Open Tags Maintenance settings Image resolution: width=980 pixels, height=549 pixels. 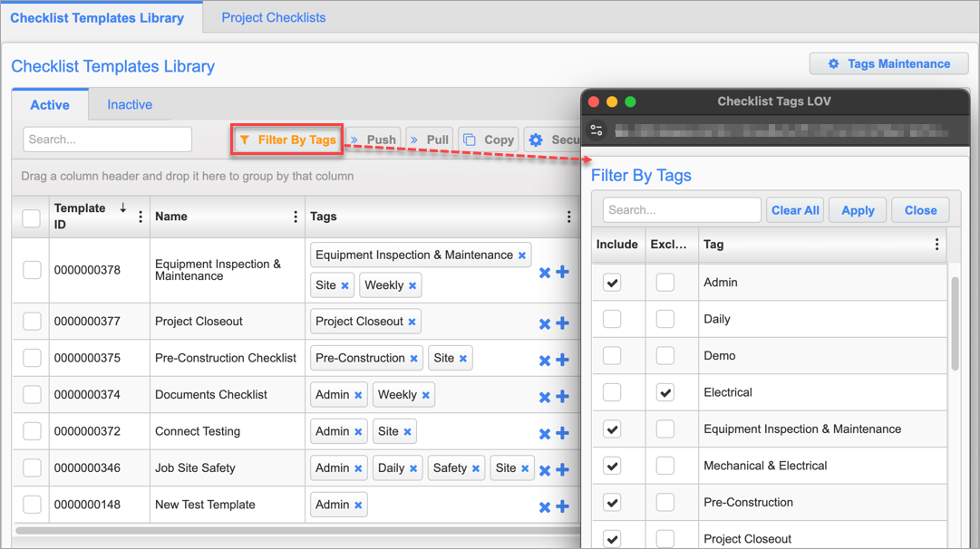(888, 63)
